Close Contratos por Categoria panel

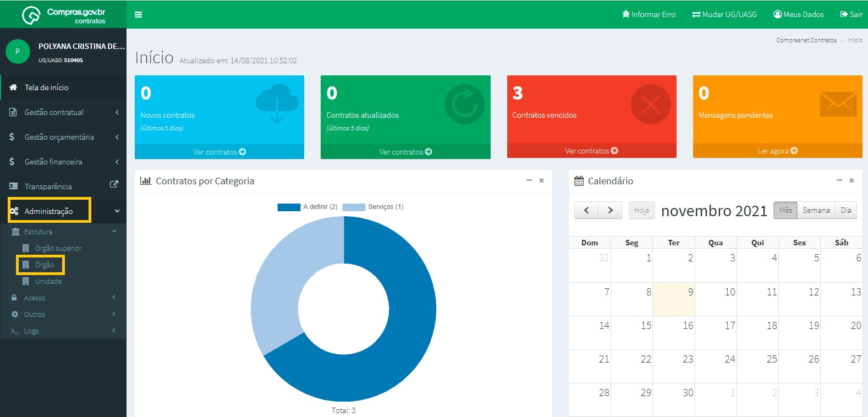(x=542, y=180)
